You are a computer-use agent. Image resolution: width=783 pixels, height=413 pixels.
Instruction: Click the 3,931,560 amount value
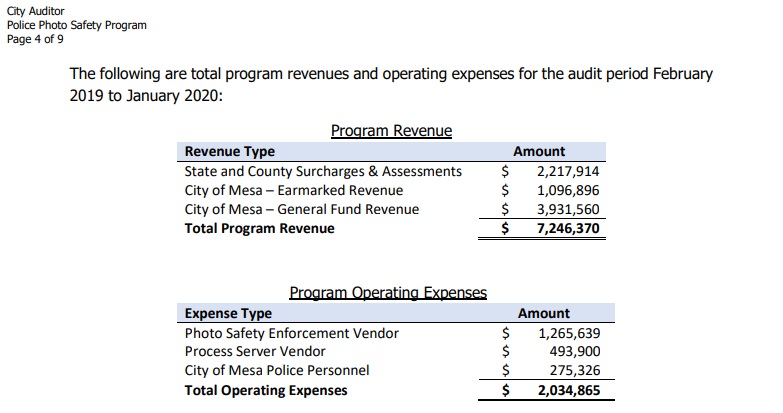click(568, 209)
